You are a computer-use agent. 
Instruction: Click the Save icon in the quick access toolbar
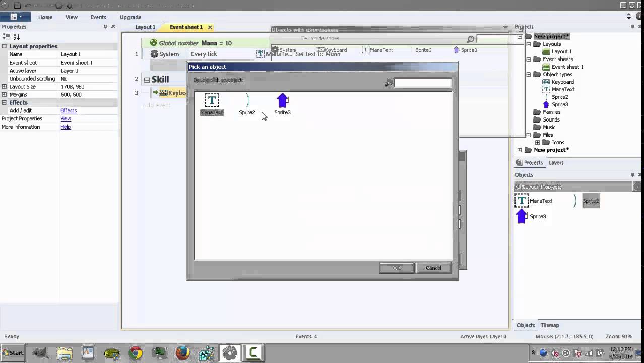(x=17, y=6)
